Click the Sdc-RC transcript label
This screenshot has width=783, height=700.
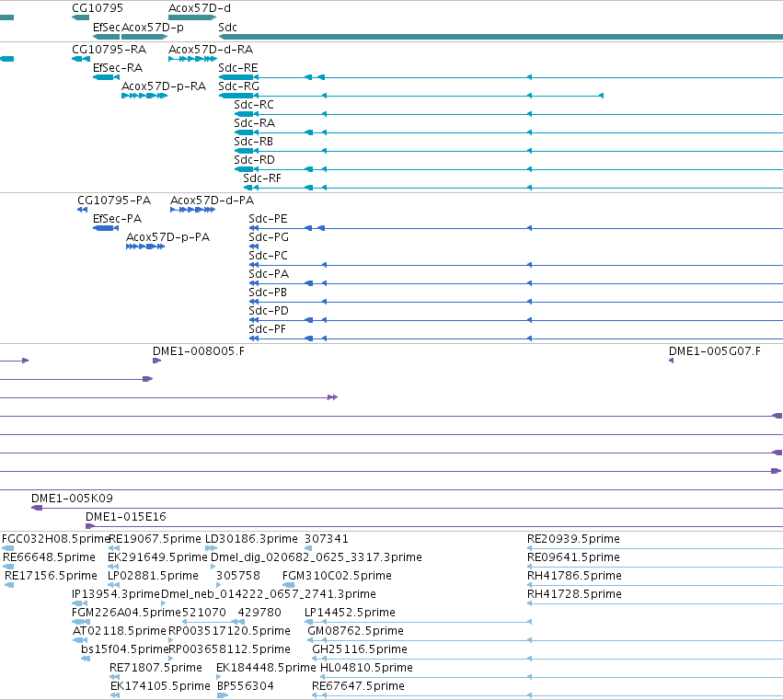pos(254,105)
